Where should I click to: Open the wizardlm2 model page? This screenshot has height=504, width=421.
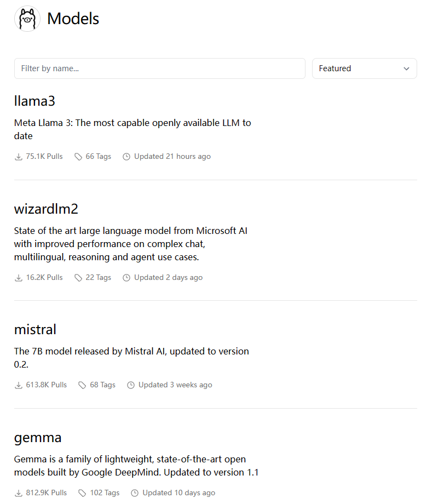pos(46,209)
